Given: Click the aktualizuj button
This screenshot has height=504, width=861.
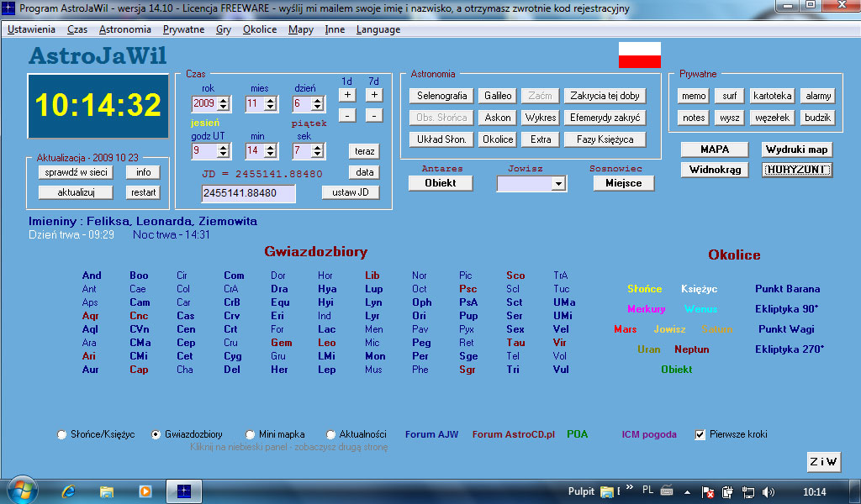Looking at the screenshot, I should coord(76,192).
